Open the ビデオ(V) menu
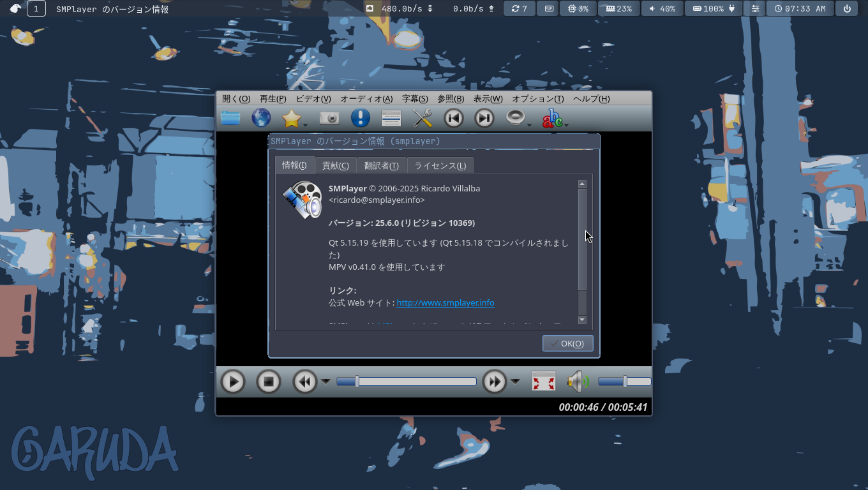Image resolution: width=868 pixels, height=490 pixels. [x=313, y=99]
